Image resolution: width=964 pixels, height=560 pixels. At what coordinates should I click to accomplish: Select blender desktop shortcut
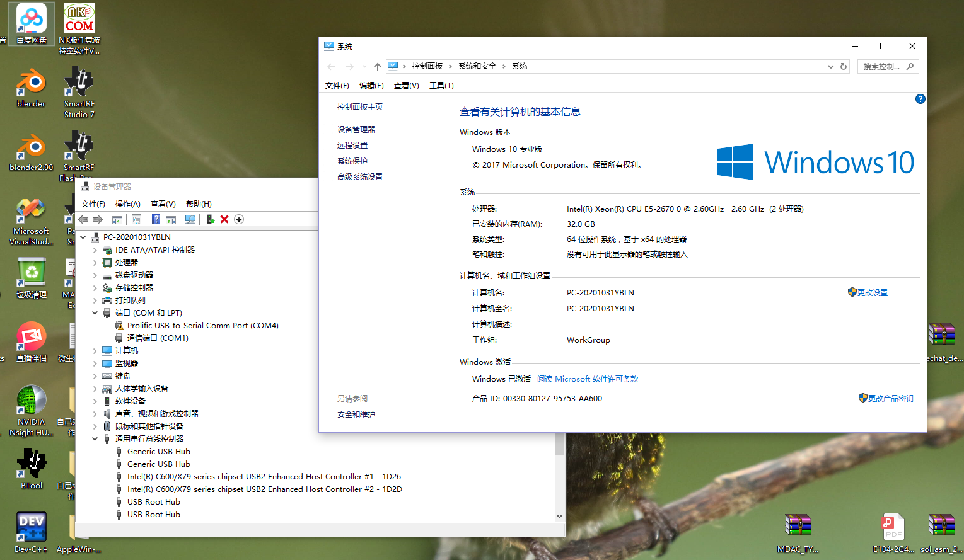[32, 88]
